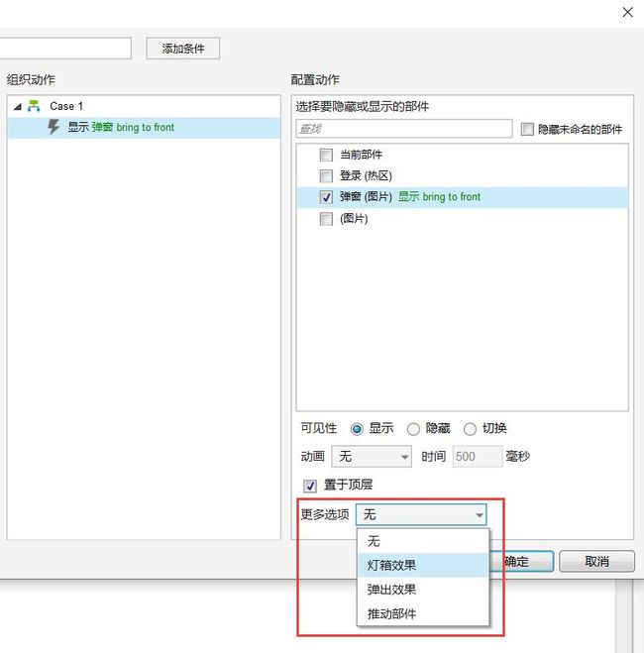The image size is (644, 653).
Task: Choose 推动部件 from the dropdown list
Action: 422,613
